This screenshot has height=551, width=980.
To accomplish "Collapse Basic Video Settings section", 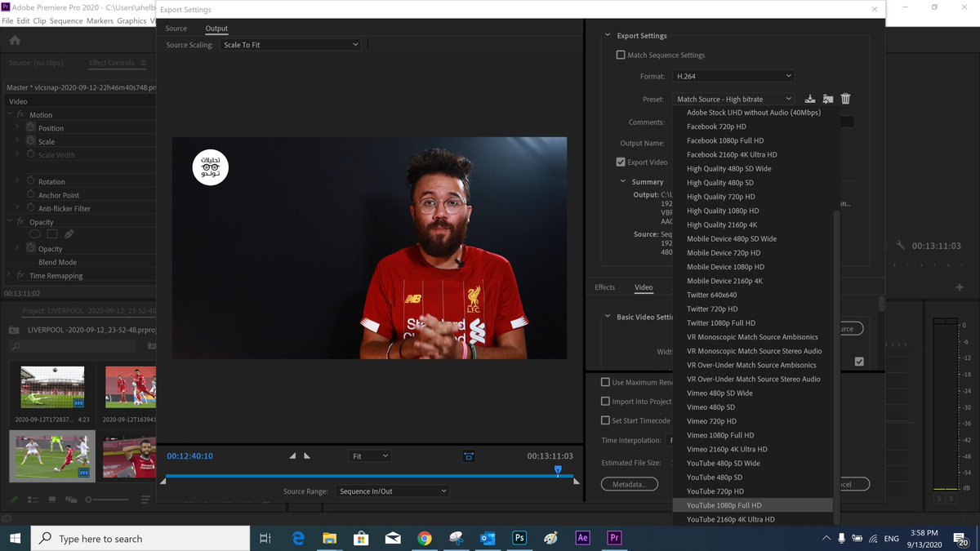I will [x=608, y=317].
